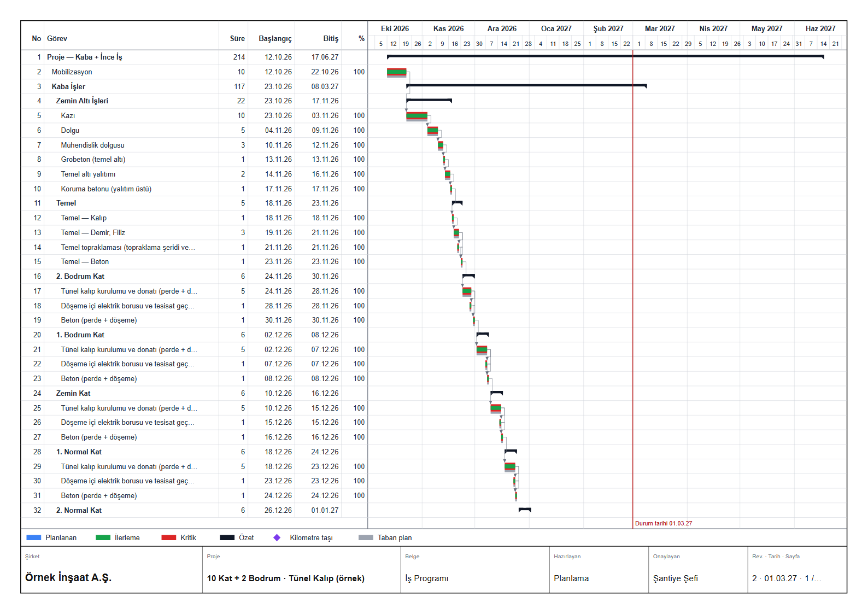Click the grey Taban plan legend swatch
Image resolution: width=868 pixels, height=614 pixels.
(x=366, y=537)
